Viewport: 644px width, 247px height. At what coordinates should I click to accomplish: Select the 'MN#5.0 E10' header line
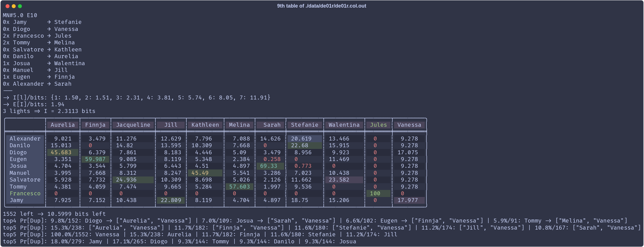(20, 15)
